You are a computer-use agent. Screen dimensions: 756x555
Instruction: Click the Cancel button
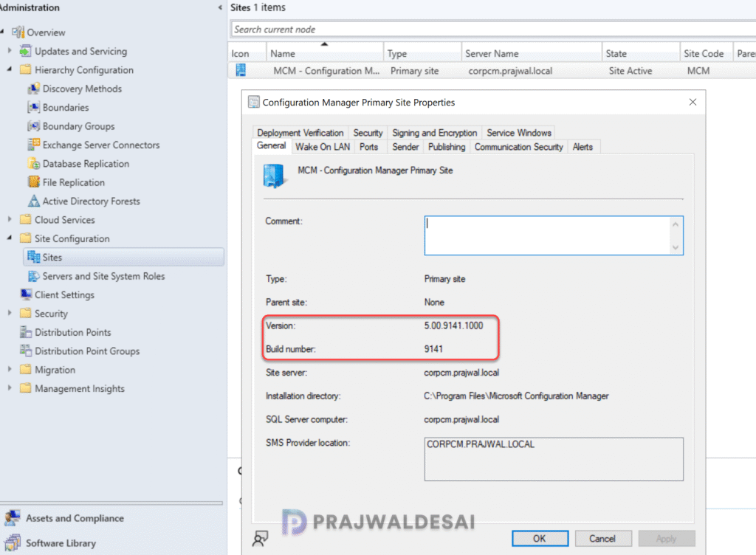pyautogui.click(x=602, y=538)
